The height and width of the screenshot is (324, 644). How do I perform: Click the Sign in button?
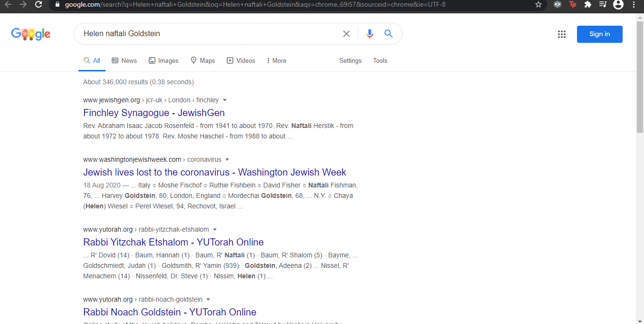click(x=600, y=34)
